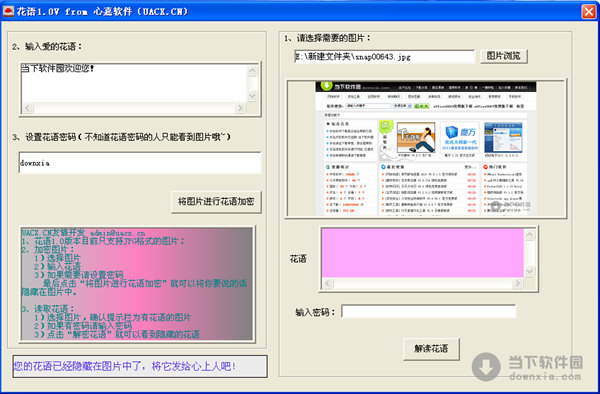Click the 解读花语 decode button
Image resolution: width=600 pixels, height=394 pixels.
pos(431,348)
